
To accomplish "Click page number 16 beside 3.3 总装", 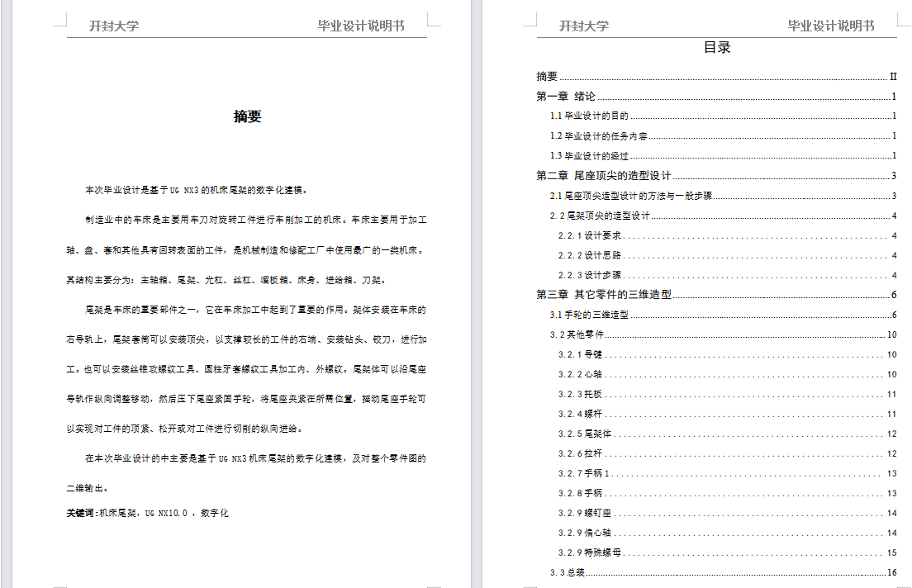I will point(892,572).
